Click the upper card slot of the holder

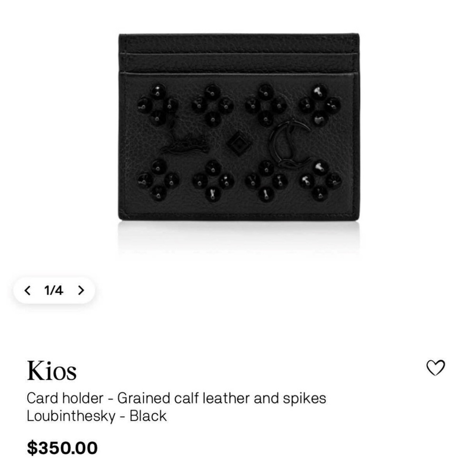click(238, 48)
